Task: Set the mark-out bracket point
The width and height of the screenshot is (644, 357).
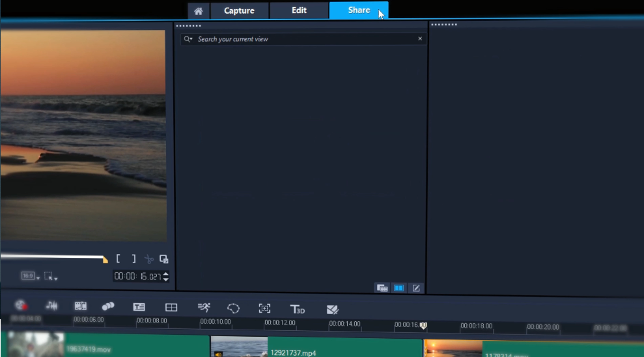Action: 133,259
